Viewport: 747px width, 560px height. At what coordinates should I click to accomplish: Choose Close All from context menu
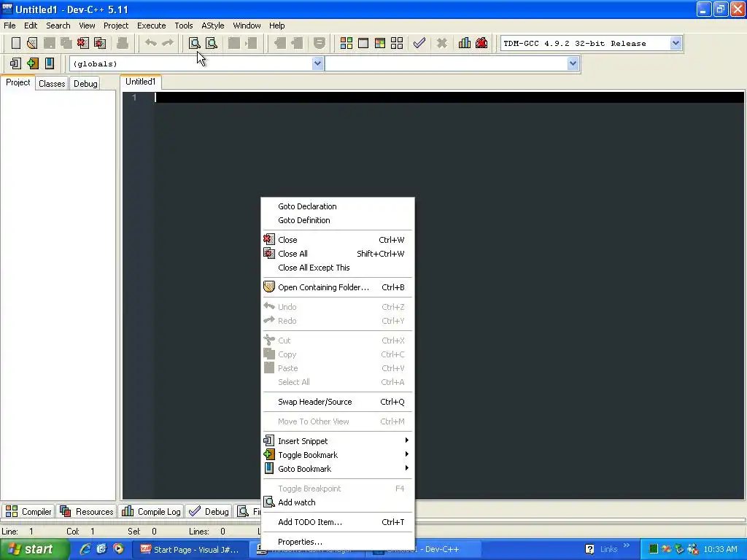tap(337, 253)
